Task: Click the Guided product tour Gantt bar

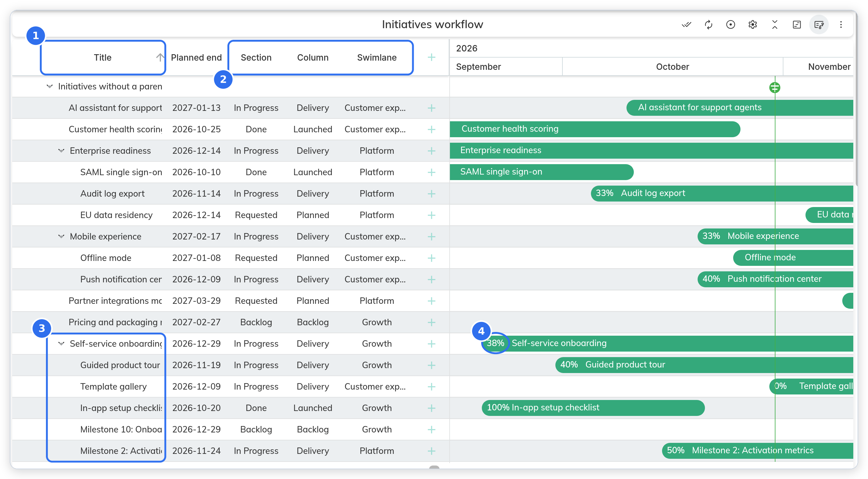Action: [704, 365]
